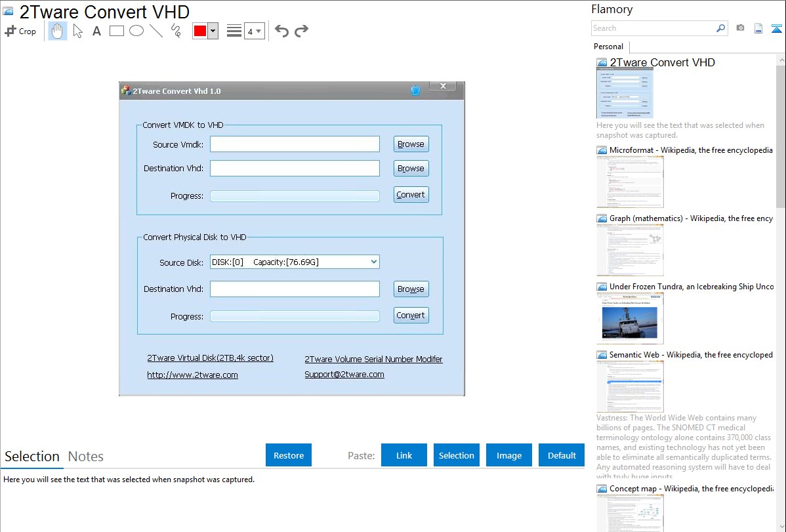Activate the hand pan tool
This screenshot has width=786, height=532.
(58, 31)
